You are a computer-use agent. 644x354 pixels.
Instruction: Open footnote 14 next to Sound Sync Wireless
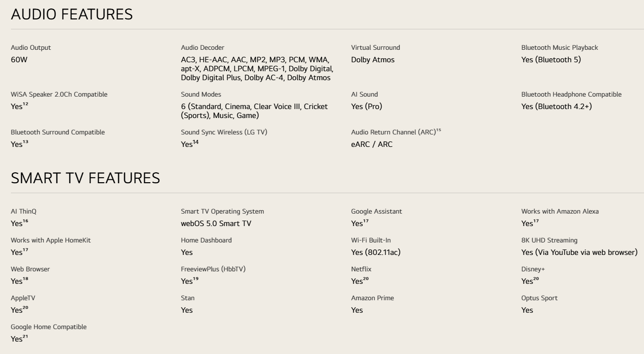click(195, 142)
